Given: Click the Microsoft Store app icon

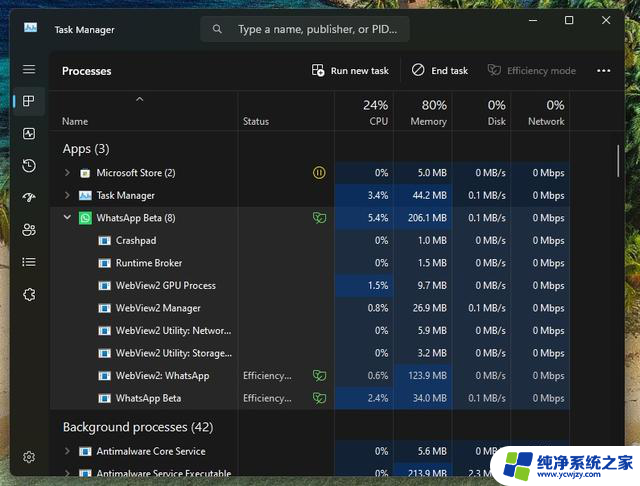Looking at the screenshot, I should [85, 173].
